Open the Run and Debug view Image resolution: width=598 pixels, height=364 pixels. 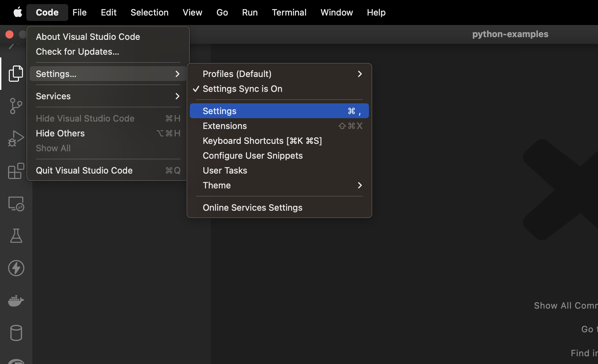(16, 138)
